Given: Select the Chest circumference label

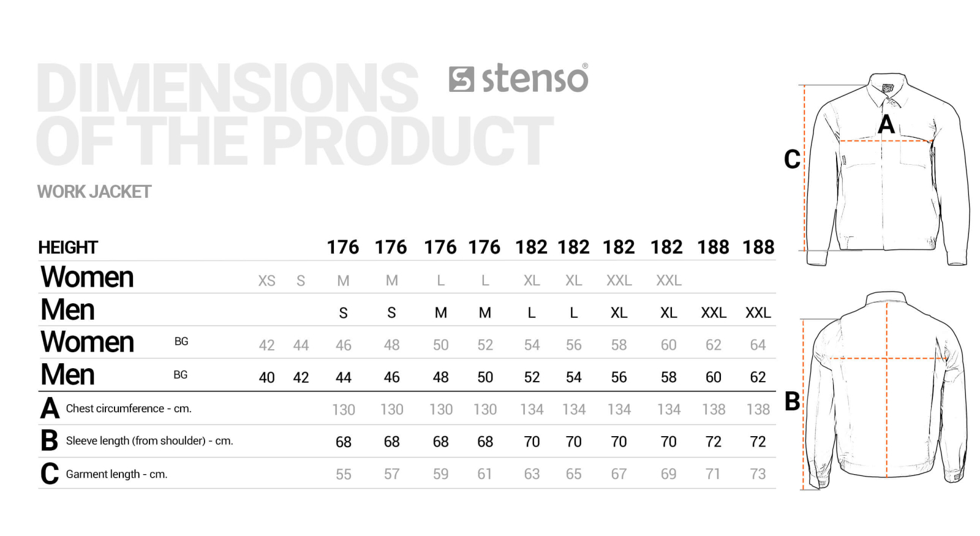Looking at the screenshot, I should 129,409.
